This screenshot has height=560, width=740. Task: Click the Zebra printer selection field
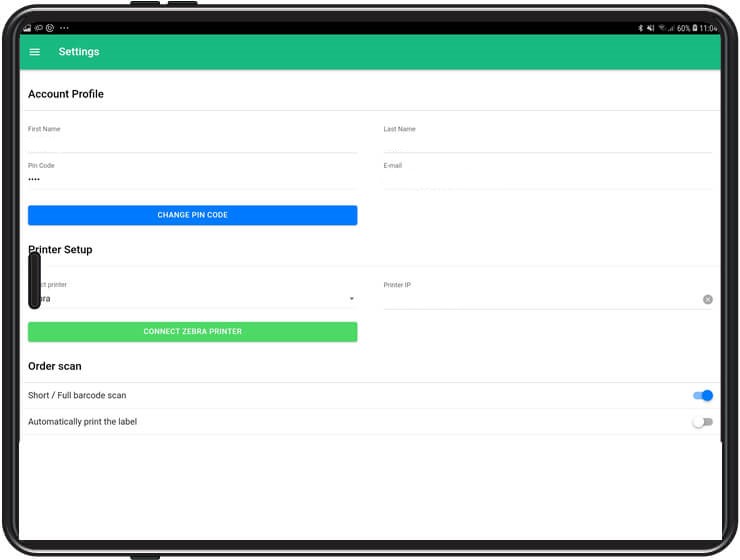coord(190,298)
